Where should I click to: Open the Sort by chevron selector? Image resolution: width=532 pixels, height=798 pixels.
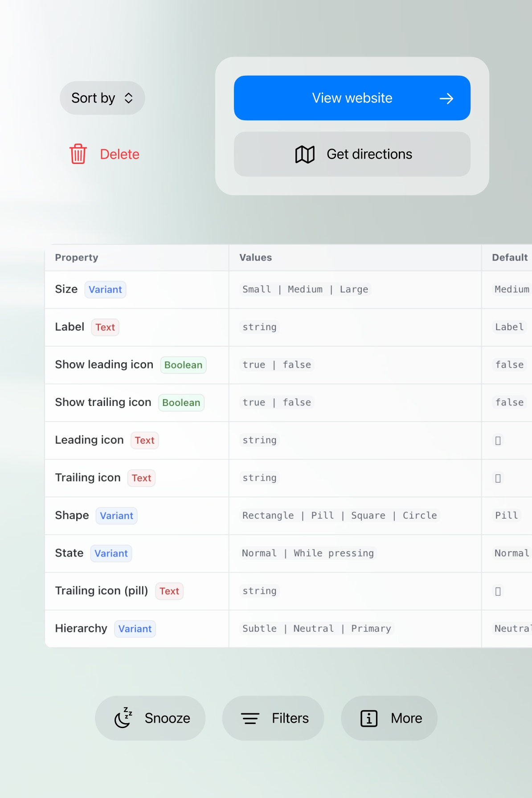point(129,98)
